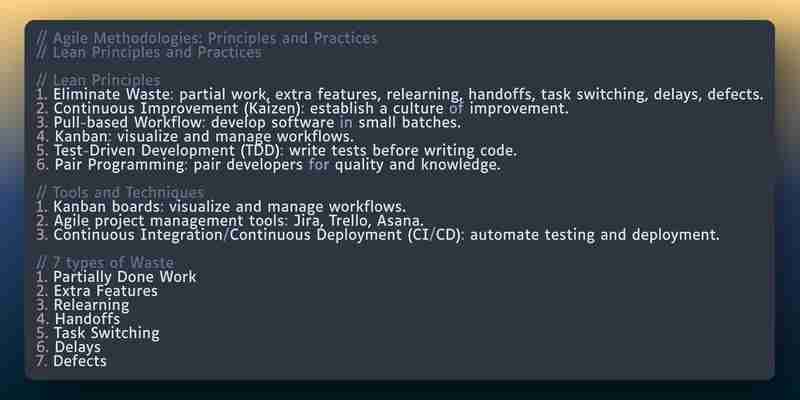Click the '// Tools and Techniques' heading
This screenshot has width=800, height=400.
pyautogui.click(x=120, y=192)
